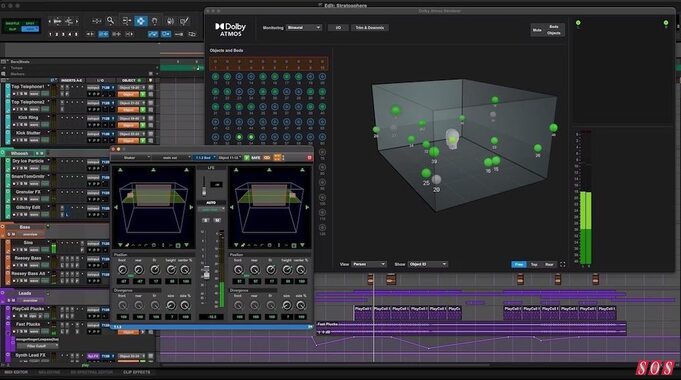The width and height of the screenshot is (681, 380).
Task: Select object sphere 20 in the 3D room
Action: (x=436, y=179)
